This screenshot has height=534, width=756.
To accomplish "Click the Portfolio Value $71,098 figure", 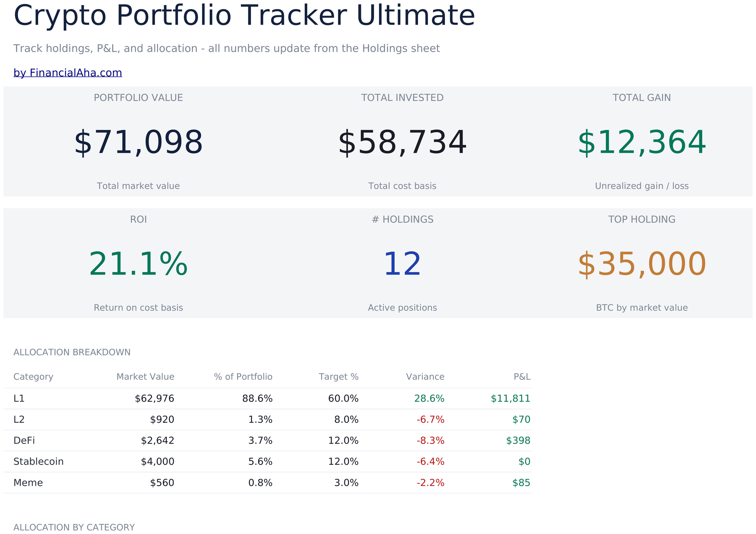I will click(x=138, y=143).
